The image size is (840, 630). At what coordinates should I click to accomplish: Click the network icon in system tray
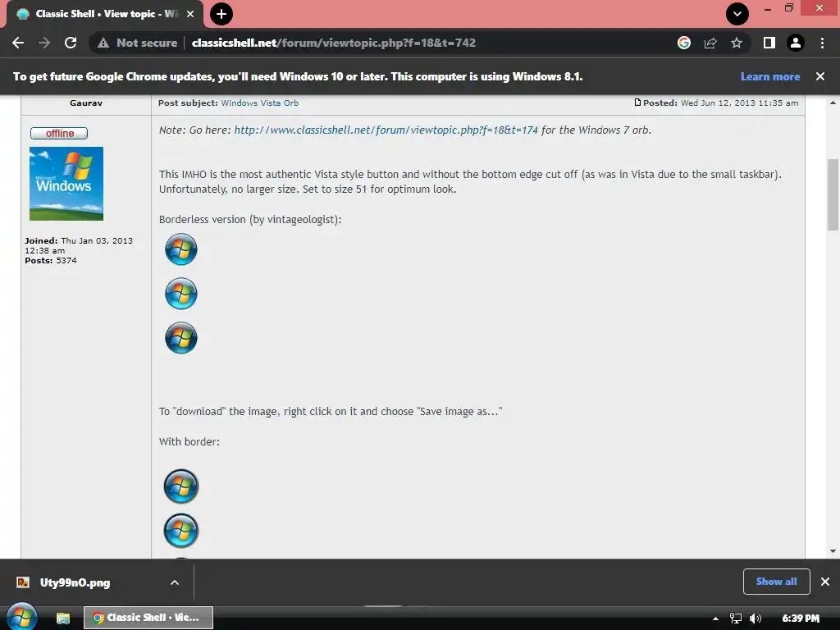click(x=736, y=619)
